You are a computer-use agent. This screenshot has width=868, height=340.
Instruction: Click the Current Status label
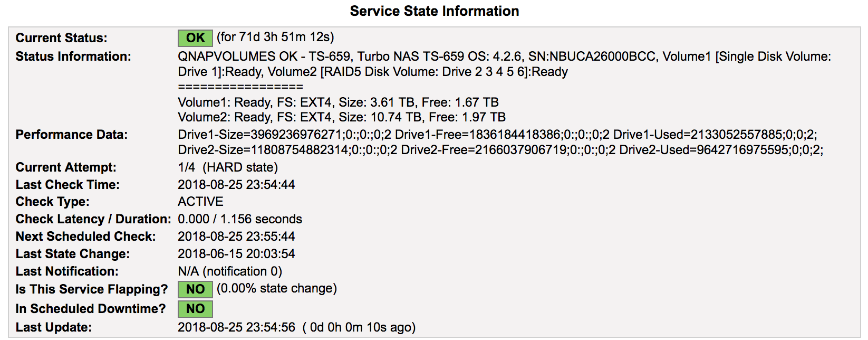(61, 38)
